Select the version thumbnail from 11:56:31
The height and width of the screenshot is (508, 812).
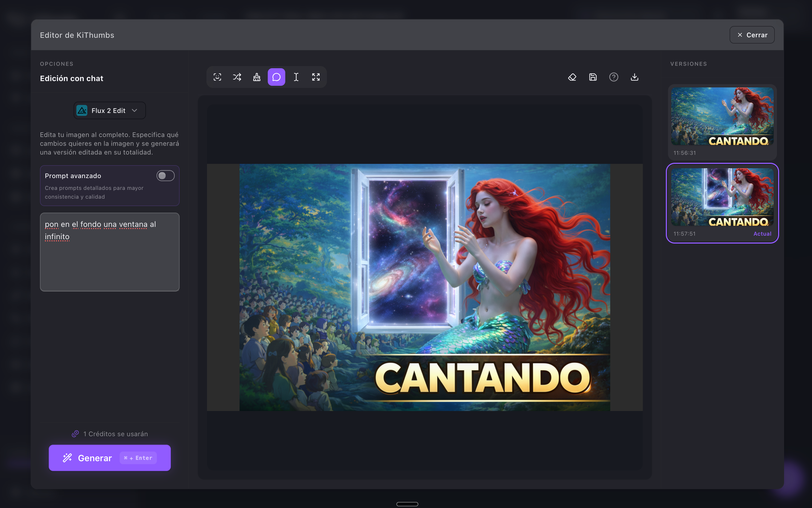click(722, 116)
